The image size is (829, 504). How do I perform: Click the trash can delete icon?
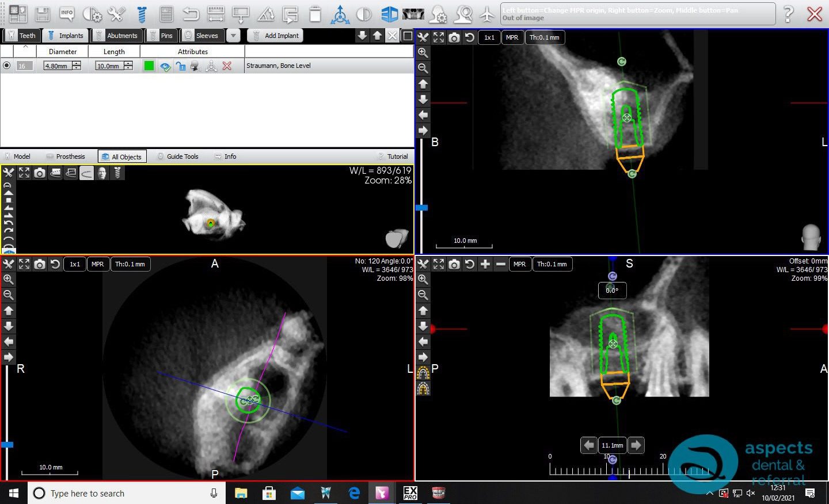[x=315, y=14]
